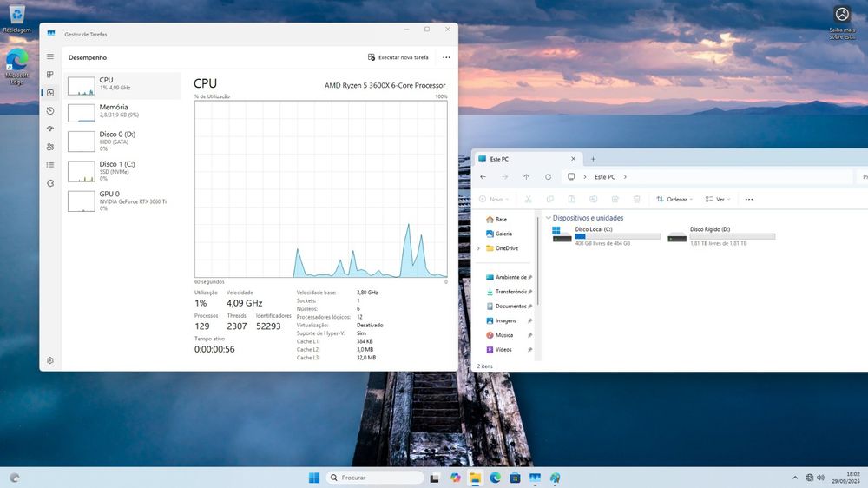
Task: Open the Services icon in Task Manager sidebar
Action: click(50, 183)
